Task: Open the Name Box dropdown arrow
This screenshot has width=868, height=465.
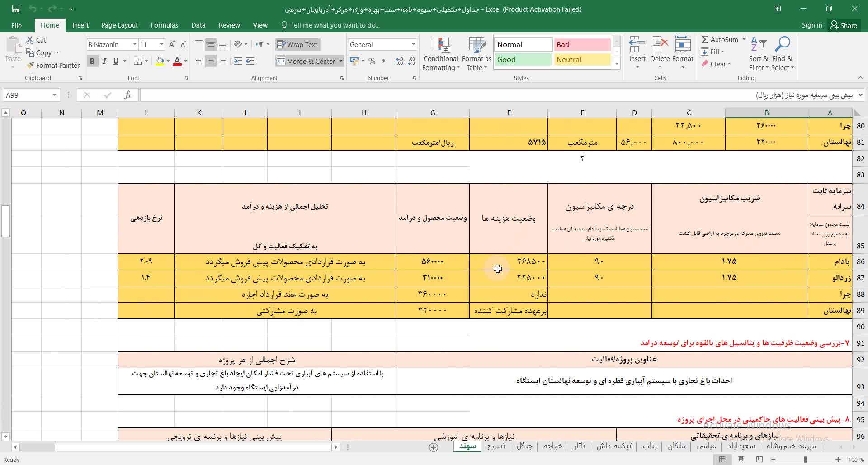Action: point(54,95)
